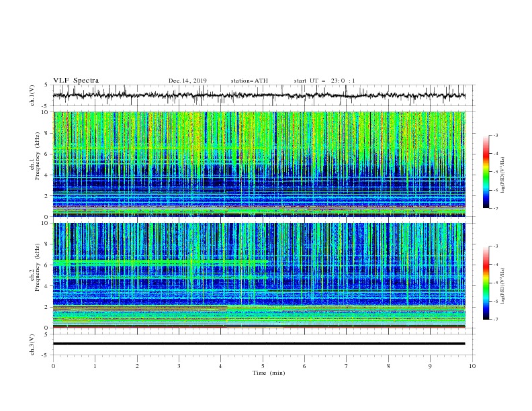Screen dimensions: 532x411
Task: Click the "8" frequency tick of ch.1 spectrogram
Action: point(46,133)
